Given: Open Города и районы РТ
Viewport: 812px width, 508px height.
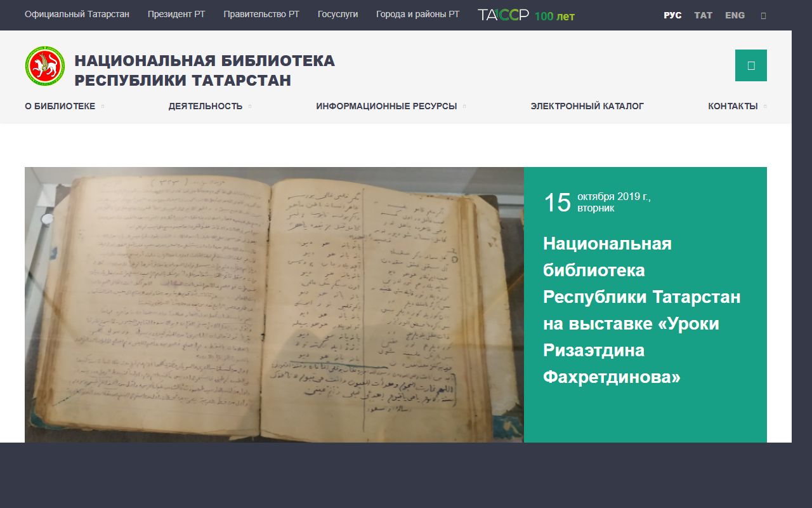Looking at the screenshot, I should (x=417, y=15).
